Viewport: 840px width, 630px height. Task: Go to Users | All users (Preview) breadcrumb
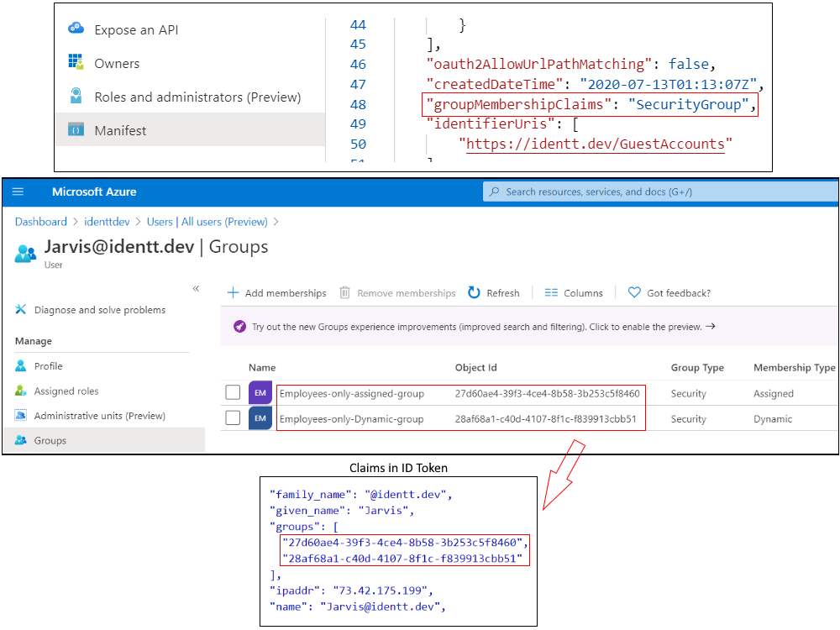tap(207, 222)
